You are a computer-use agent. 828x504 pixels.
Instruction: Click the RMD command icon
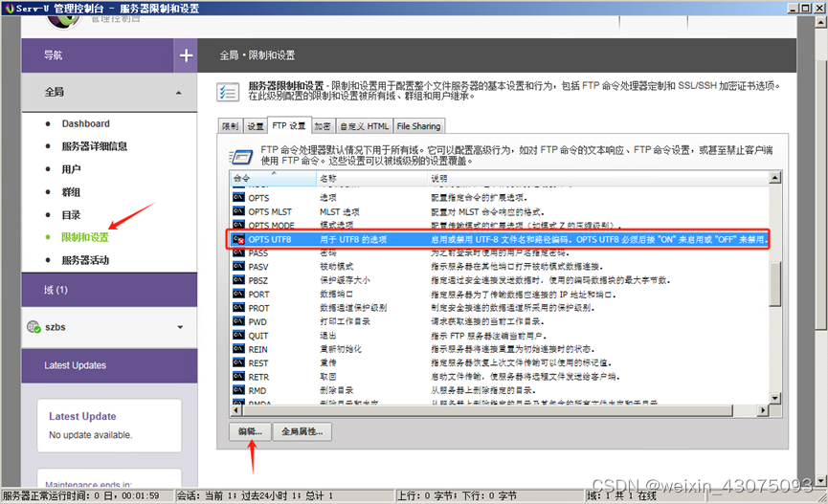coord(238,390)
